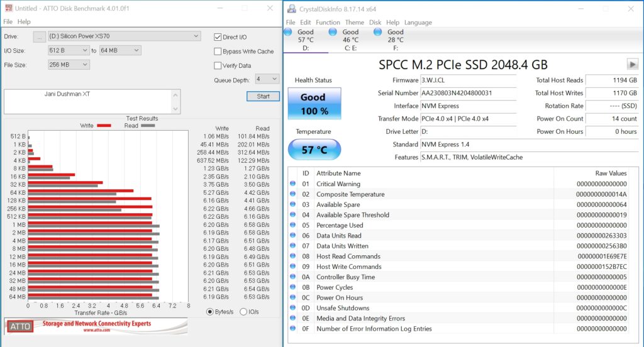The width and height of the screenshot is (644, 347).
Task: Open the ATTO Help menu
Action: (24, 21)
